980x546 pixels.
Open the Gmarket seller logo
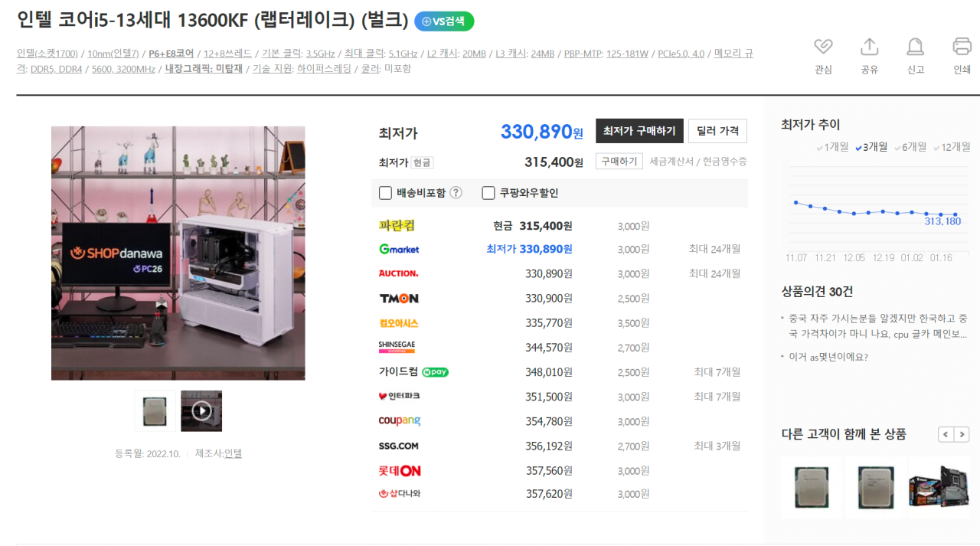coord(399,249)
